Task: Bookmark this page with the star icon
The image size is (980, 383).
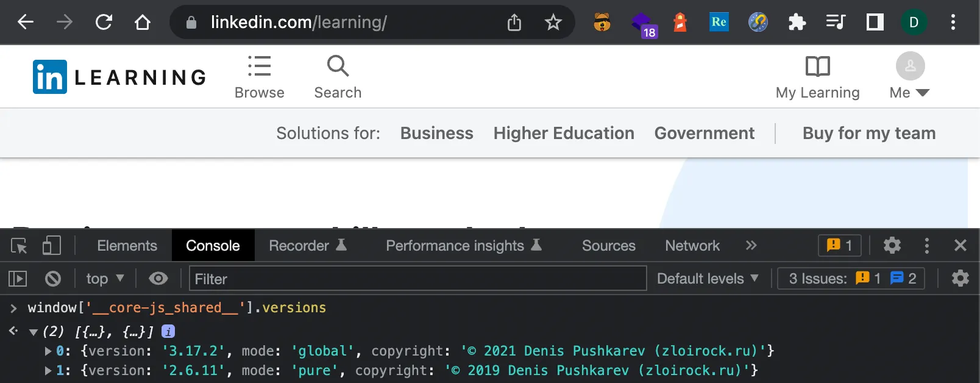Action: click(553, 23)
